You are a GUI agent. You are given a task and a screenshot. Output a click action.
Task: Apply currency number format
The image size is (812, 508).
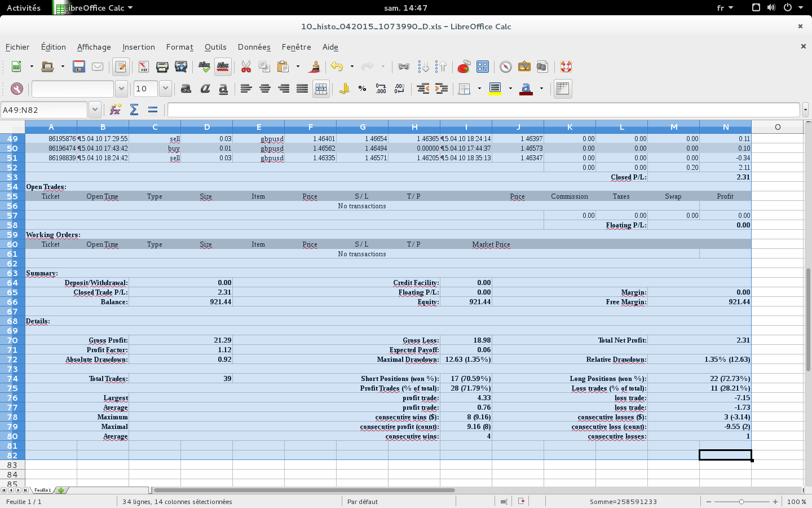point(344,89)
